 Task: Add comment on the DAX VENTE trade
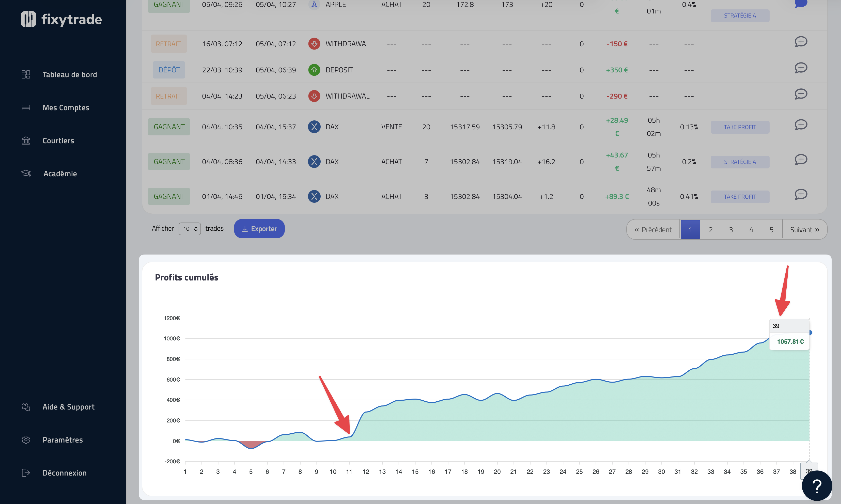tap(801, 125)
